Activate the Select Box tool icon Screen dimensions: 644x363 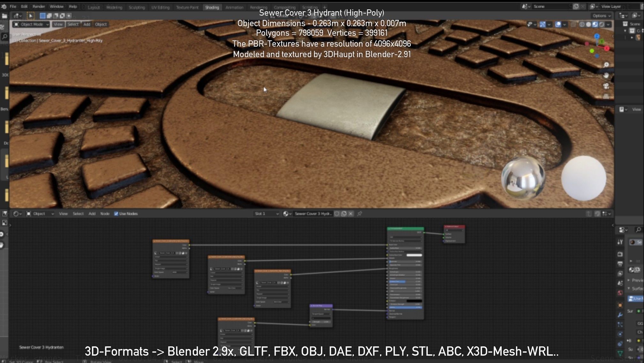click(31, 16)
